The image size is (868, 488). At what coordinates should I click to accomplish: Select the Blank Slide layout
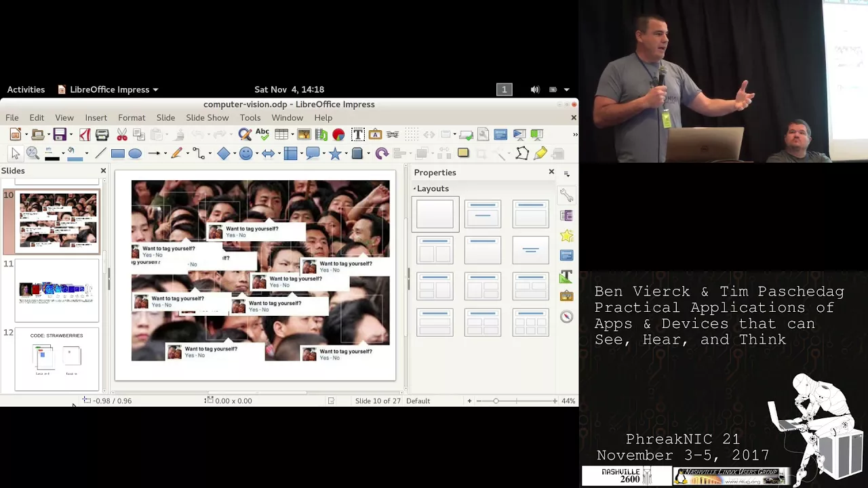(435, 214)
